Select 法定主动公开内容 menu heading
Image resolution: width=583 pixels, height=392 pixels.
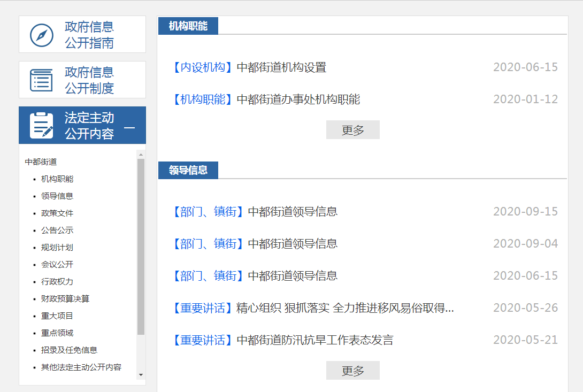click(x=89, y=126)
